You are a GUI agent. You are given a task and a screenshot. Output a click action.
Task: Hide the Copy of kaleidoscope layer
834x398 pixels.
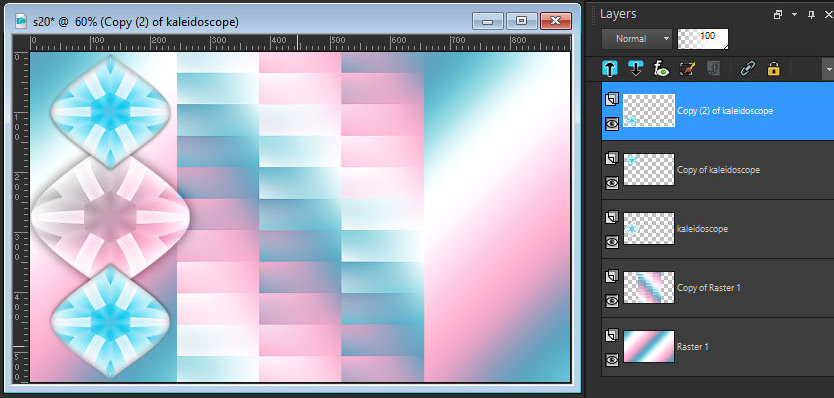pos(612,183)
